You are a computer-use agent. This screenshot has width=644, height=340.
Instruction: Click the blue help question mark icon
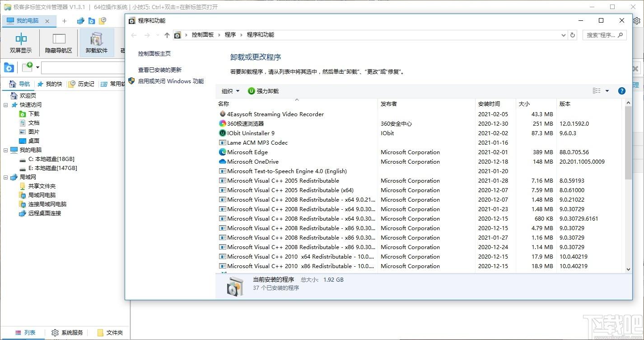coord(621,91)
